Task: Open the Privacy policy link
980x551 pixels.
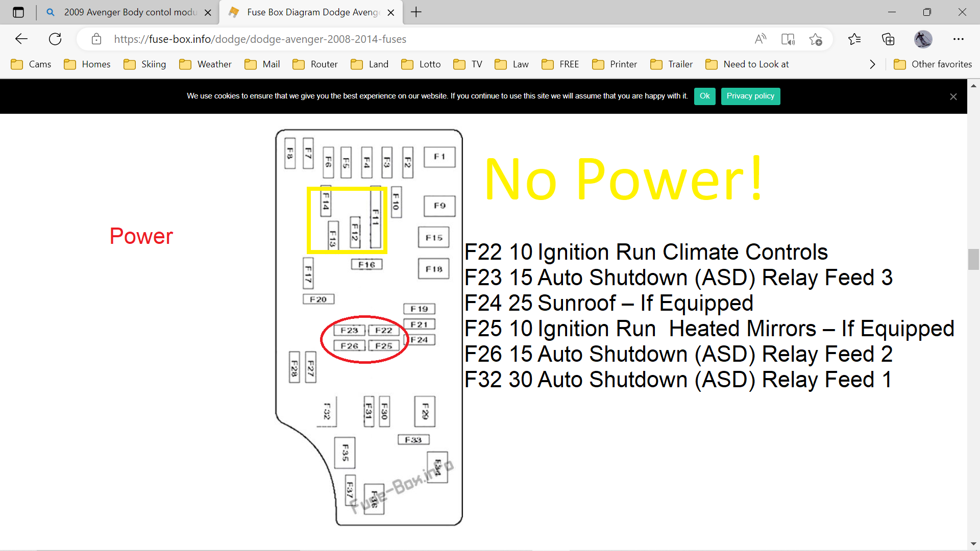Action: (750, 96)
